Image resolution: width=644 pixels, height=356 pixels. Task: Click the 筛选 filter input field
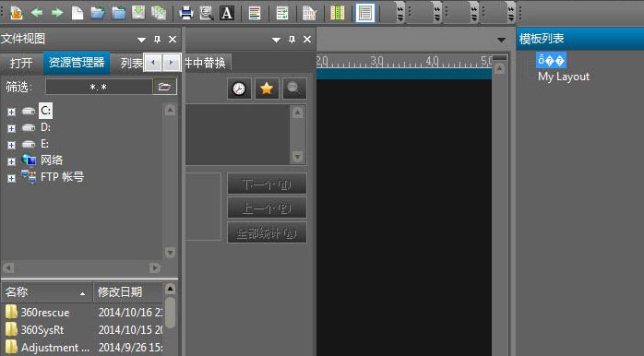click(x=99, y=87)
